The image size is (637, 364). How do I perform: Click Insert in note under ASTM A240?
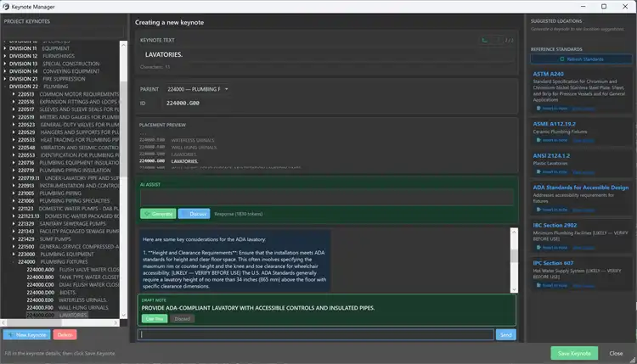pos(552,109)
